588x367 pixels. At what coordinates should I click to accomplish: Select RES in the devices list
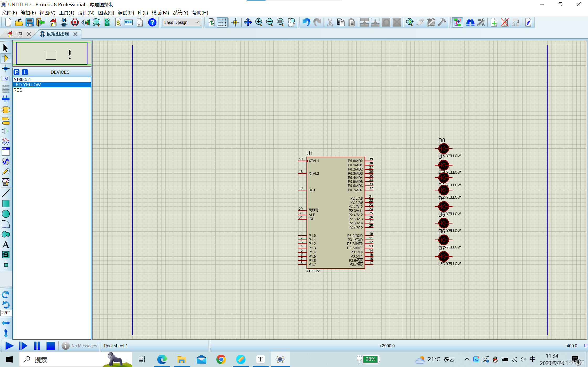click(18, 90)
